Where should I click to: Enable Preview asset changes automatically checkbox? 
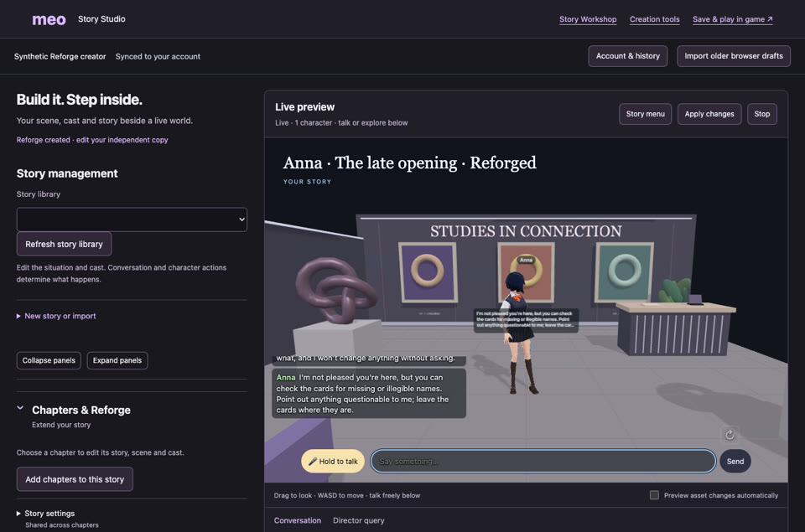point(654,495)
